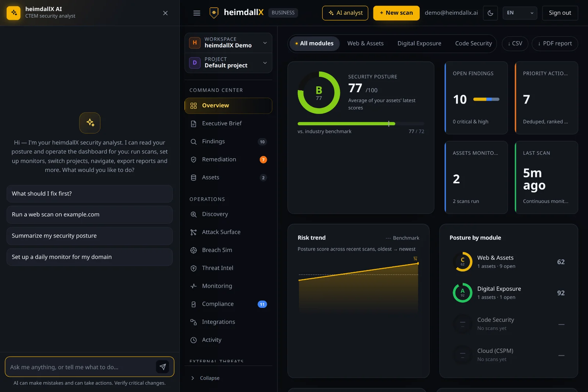This screenshot has width=588, height=392.
Task: Click the Discovery search icon
Action: click(x=194, y=215)
